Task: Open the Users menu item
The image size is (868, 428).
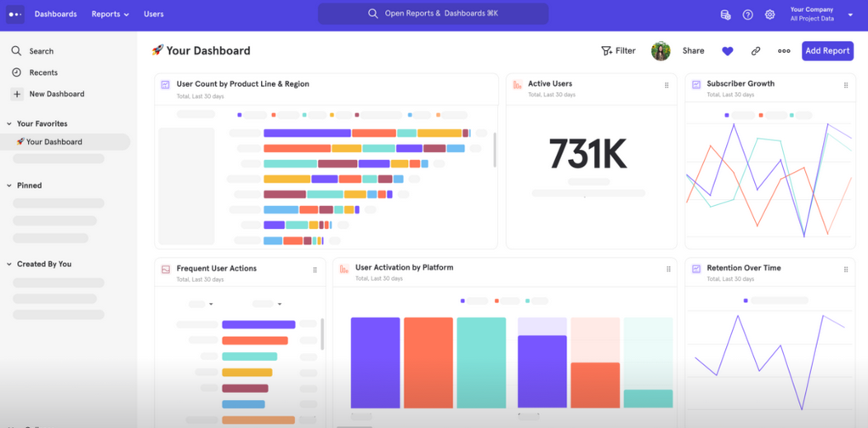Action: 154,14
